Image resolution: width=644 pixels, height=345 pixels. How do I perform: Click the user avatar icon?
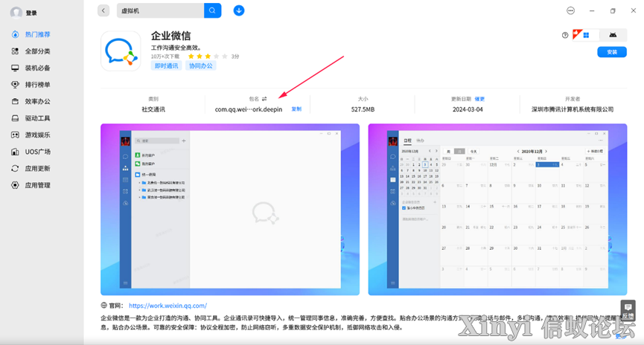pos(16,13)
